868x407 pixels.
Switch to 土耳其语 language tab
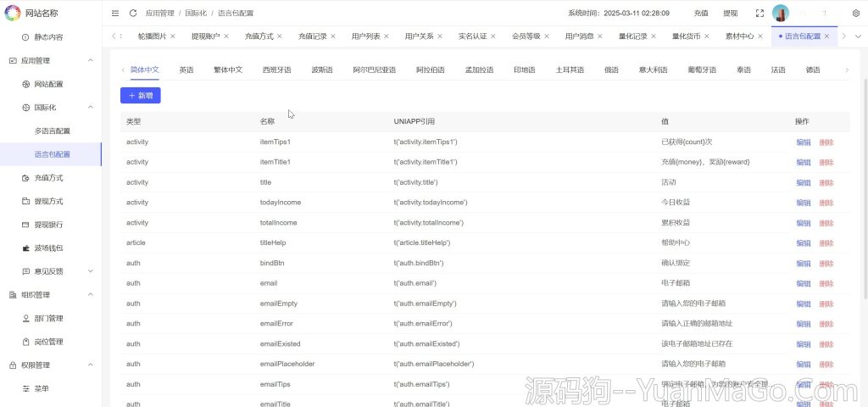(570, 70)
